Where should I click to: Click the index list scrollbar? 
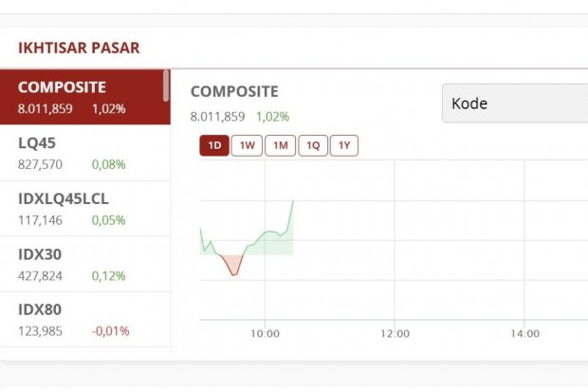coord(167,85)
